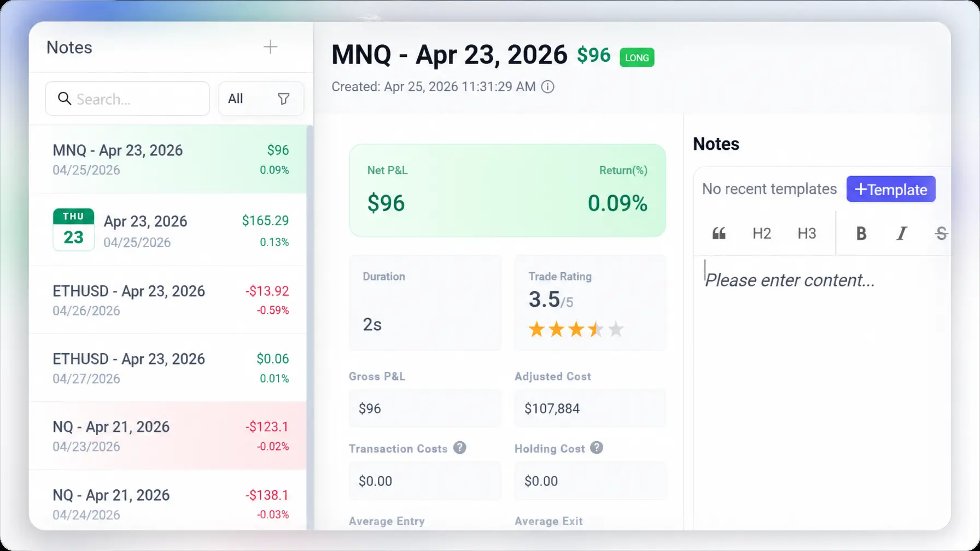The image size is (980, 551).
Task: Click the Average Exit label
Action: pyautogui.click(x=549, y=521)
